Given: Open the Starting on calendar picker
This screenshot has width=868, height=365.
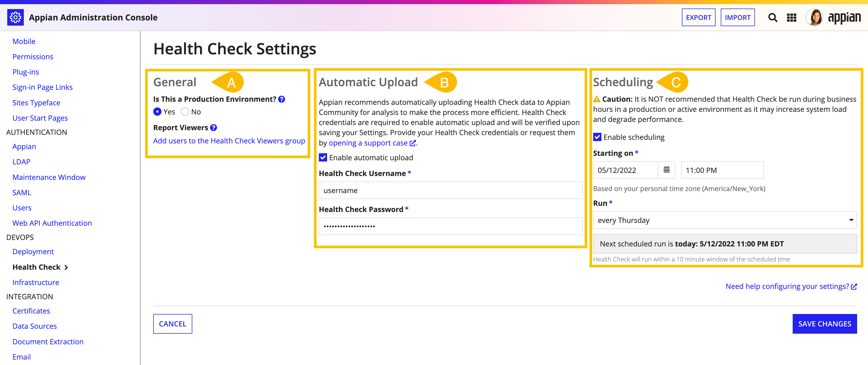Looking at the screenshot, I should click(x=666, y=170).
